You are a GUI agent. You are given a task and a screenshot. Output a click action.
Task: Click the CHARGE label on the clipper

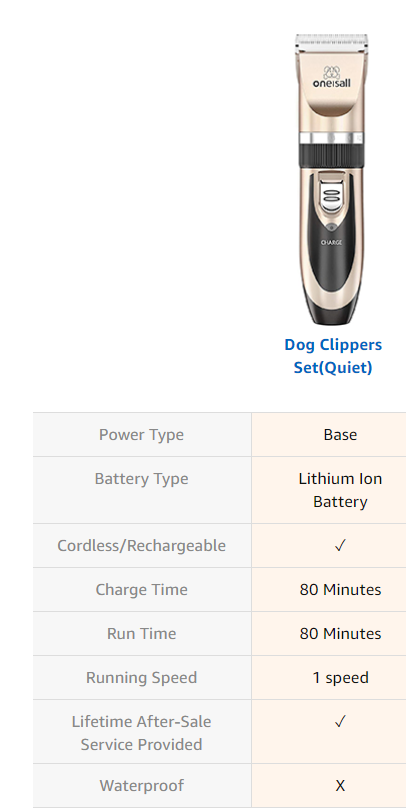(x=331, y=242)
